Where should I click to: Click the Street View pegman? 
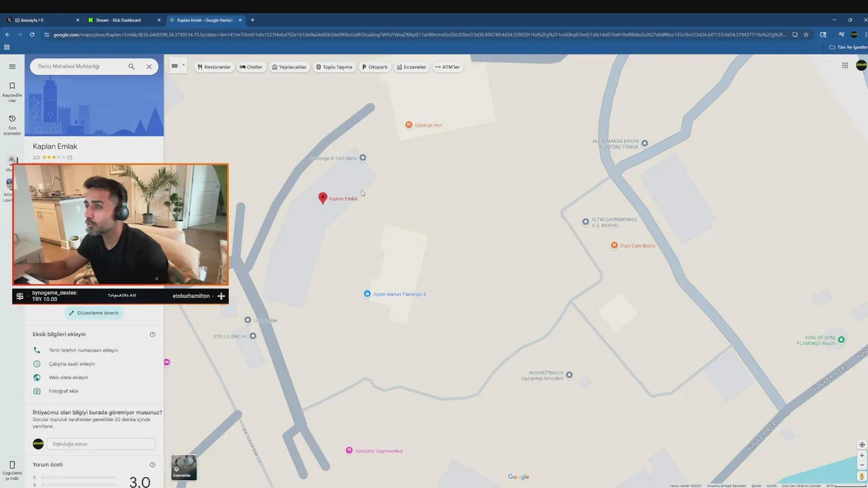tap(862, 476)
